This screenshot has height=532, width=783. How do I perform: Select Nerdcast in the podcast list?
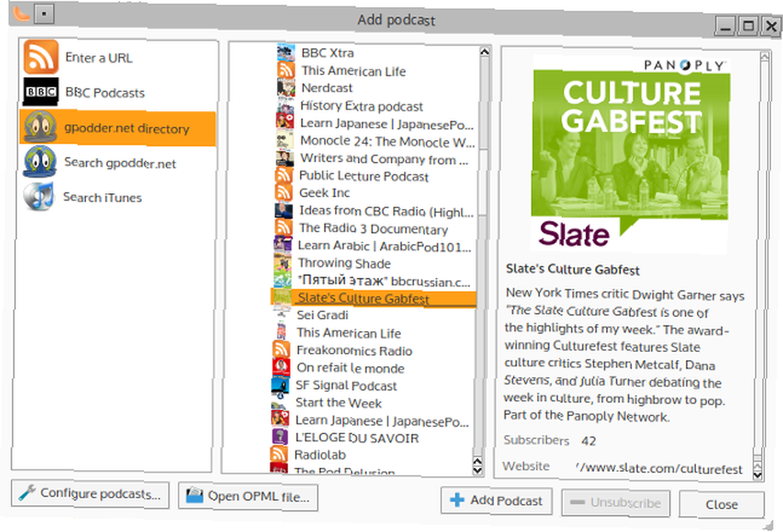click(327, 88)
